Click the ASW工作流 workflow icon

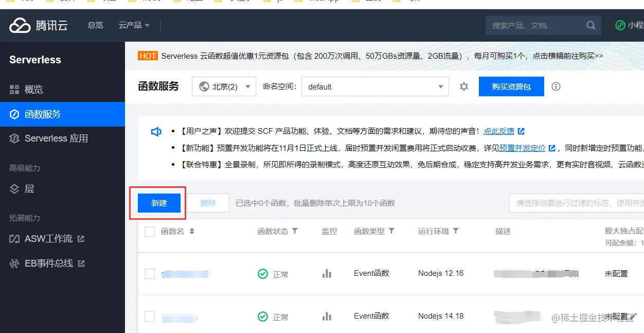14,239
